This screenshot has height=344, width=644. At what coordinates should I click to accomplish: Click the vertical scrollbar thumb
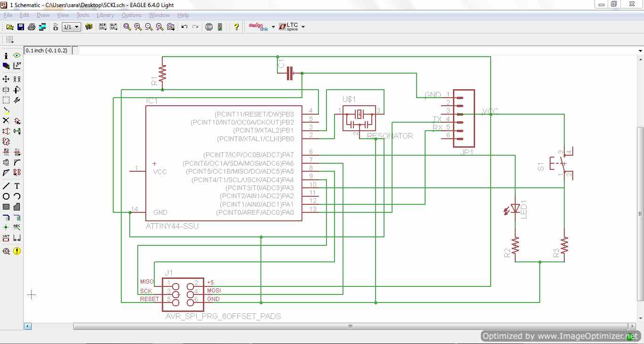pos(640,214)
